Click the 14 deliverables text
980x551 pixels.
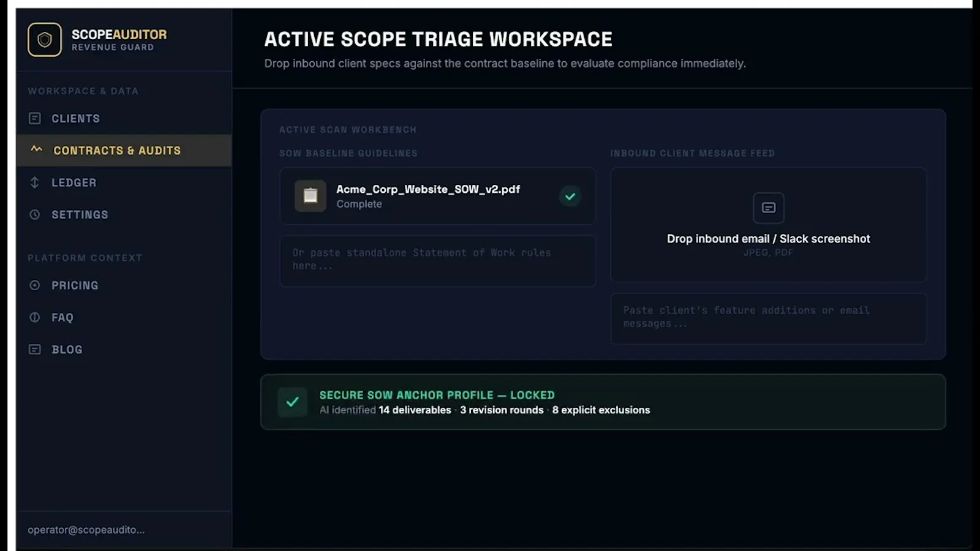pos(415,410)
